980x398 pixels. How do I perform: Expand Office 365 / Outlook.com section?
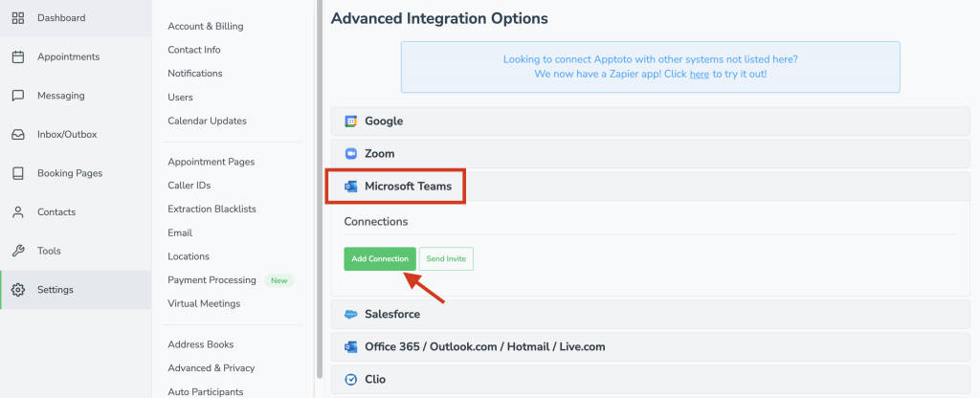coord(650,346)
